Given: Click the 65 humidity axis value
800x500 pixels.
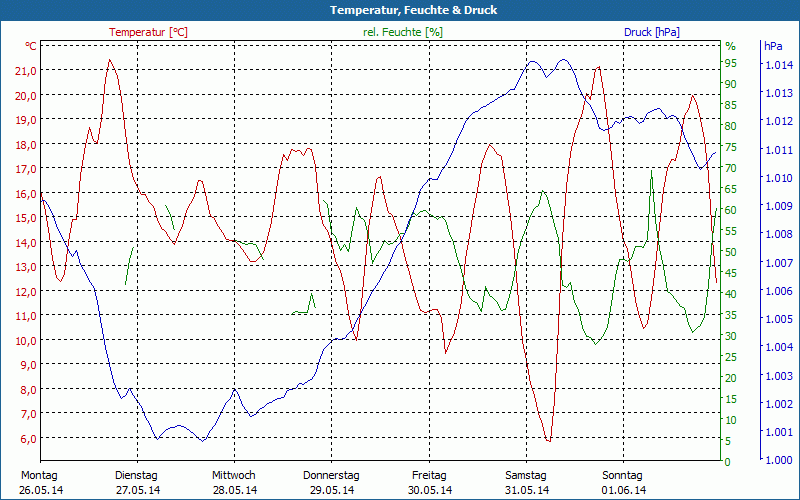Looking at the screenshot, I should [x=731, y=189].
